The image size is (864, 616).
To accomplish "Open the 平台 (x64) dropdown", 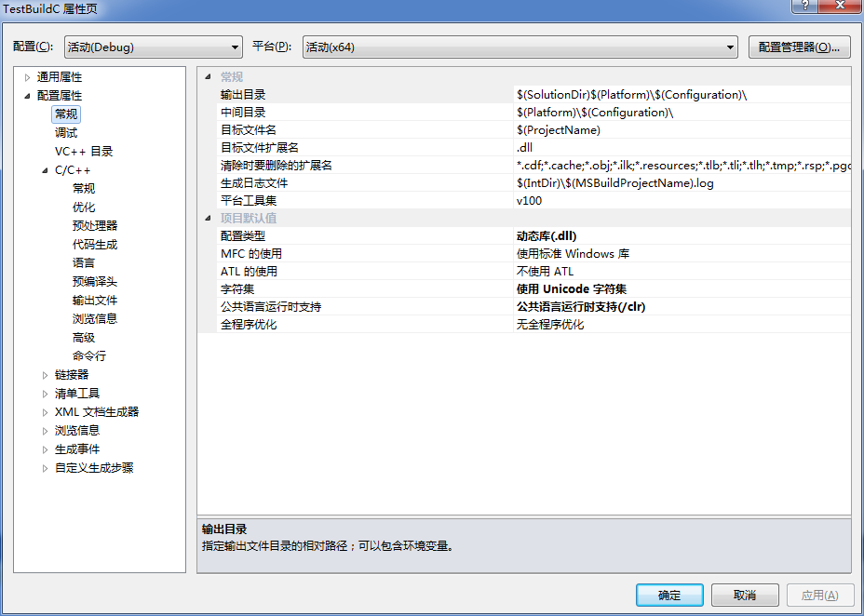I will [520, 47].
